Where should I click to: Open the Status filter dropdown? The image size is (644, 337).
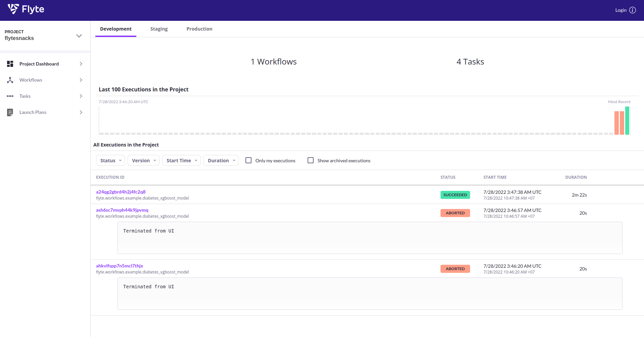click(110, 160)
